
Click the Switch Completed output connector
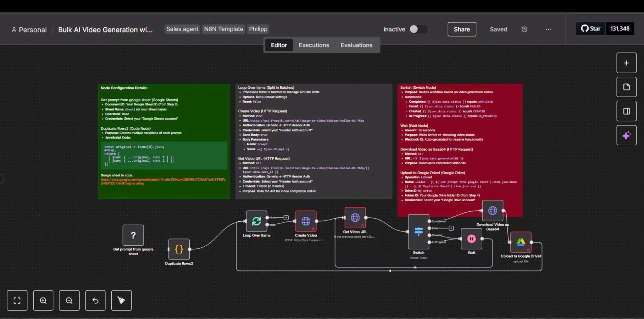pos(429,221)
